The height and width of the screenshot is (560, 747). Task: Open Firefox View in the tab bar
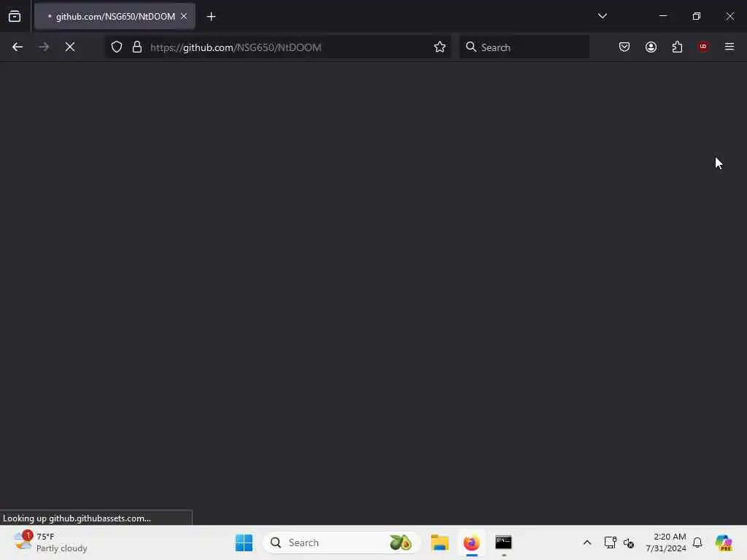click(x=15, y=16)
